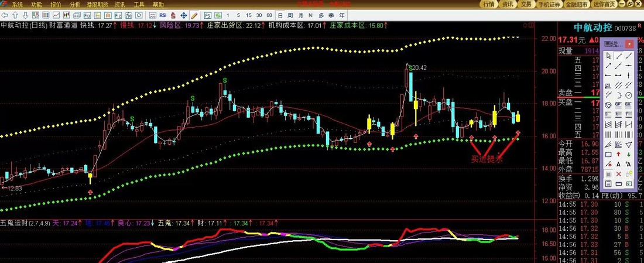
Task: Switch to 5 minute period
Action: point(238,16)
